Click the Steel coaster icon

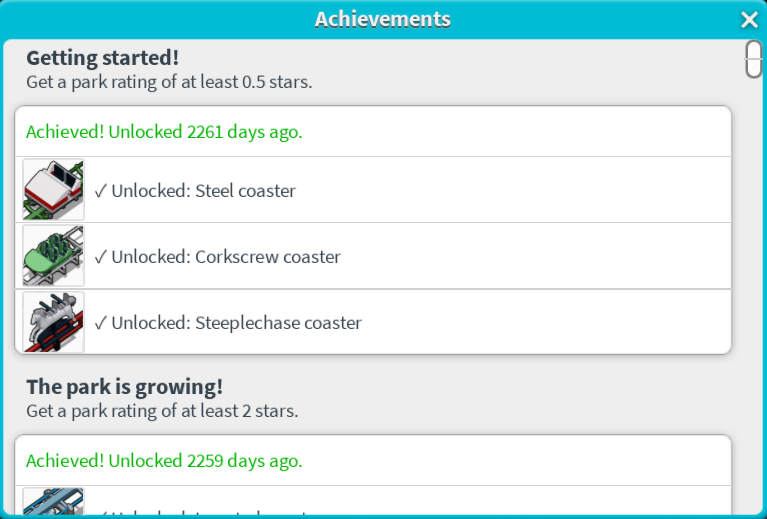coord(53,190)
